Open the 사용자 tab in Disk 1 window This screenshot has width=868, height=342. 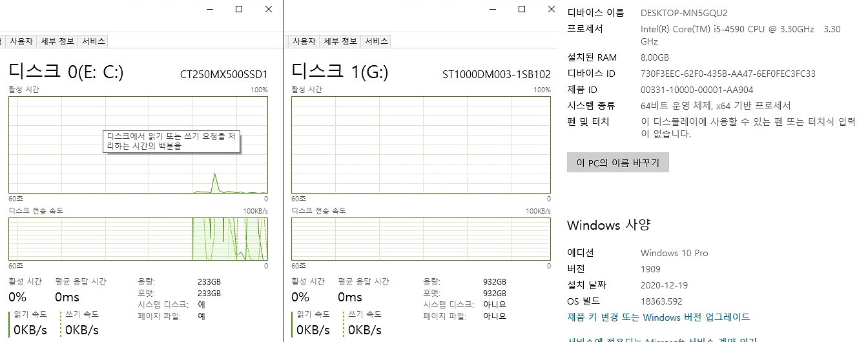(x=304, y=41)
